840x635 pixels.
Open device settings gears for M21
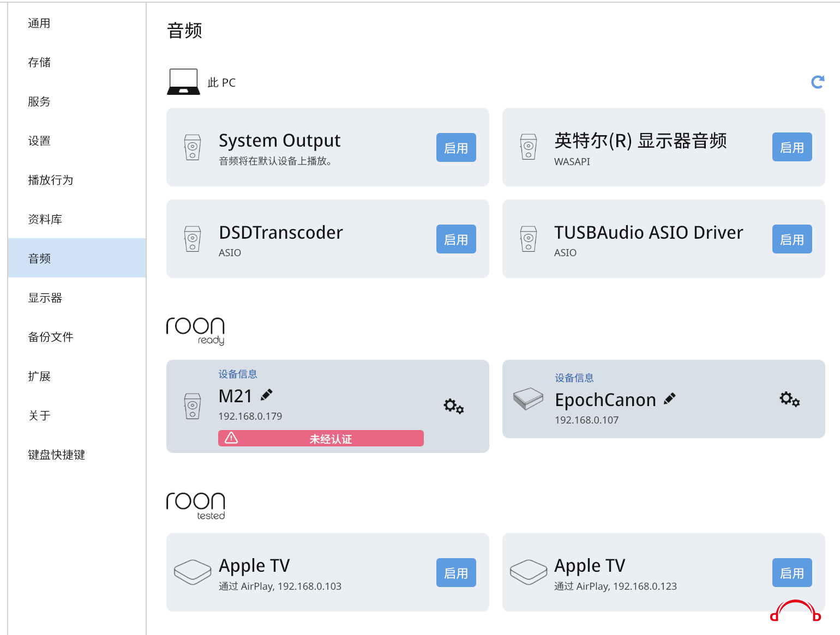click(x=454, y=406)
